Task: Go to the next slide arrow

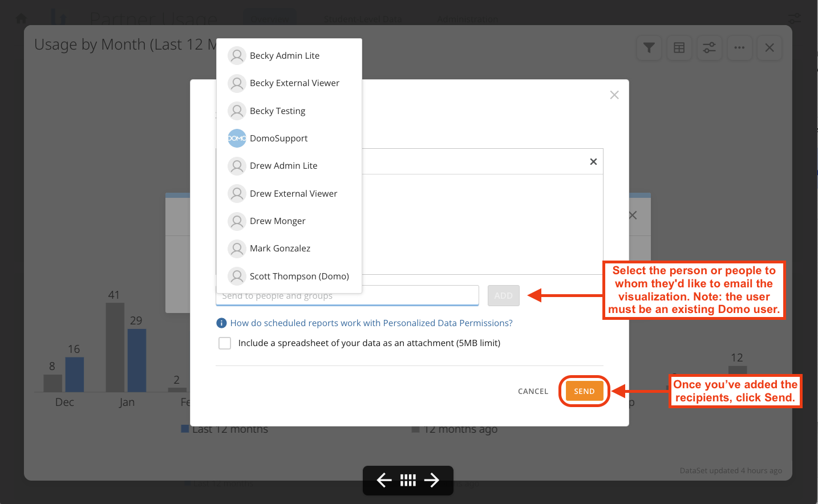Action: 432,480
